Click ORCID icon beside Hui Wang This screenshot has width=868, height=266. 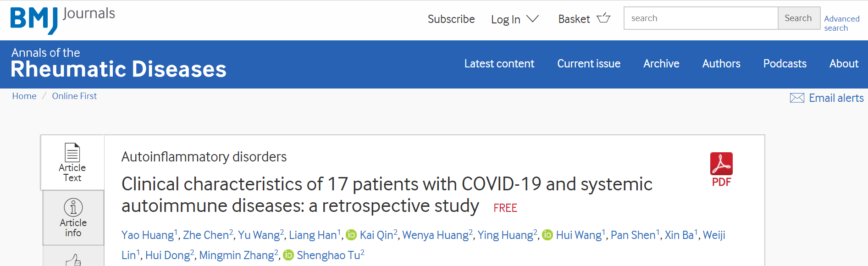(x=547, y=235)
